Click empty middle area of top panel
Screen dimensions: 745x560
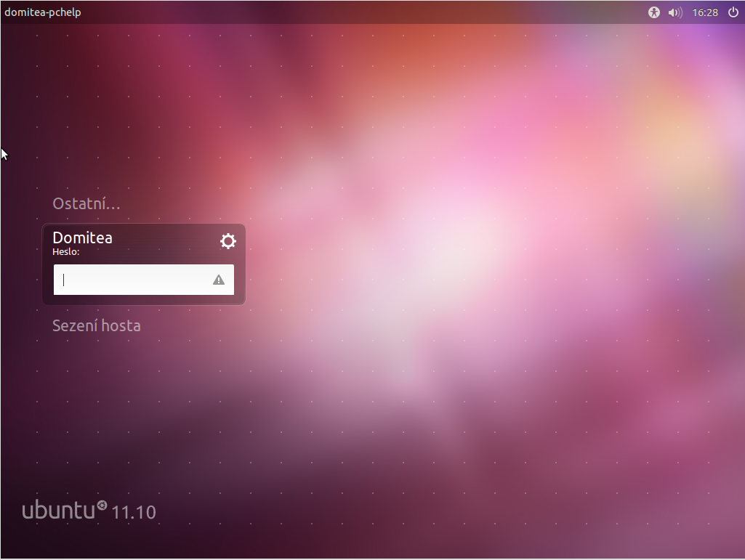click(x=363, y=12)
